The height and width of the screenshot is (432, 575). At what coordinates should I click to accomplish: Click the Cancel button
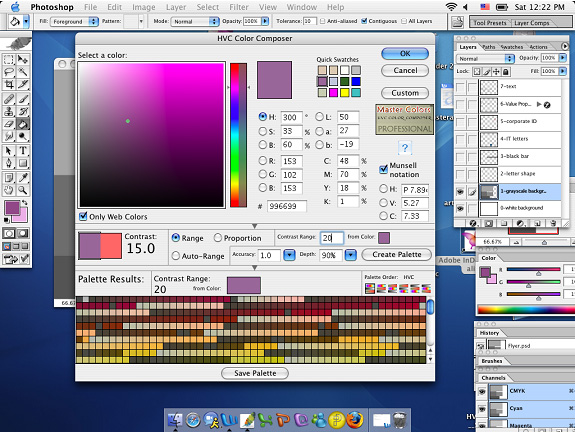[405, 70]
